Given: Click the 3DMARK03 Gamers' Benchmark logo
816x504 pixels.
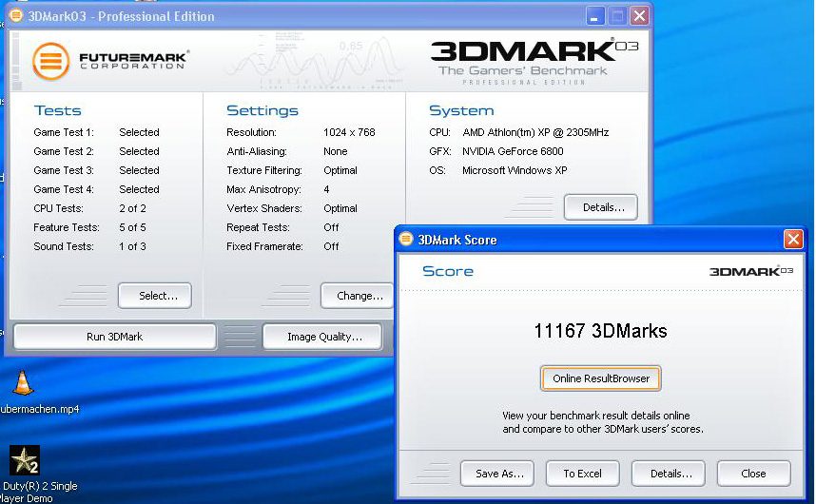Looking at the screenshot, I should 534,62.
